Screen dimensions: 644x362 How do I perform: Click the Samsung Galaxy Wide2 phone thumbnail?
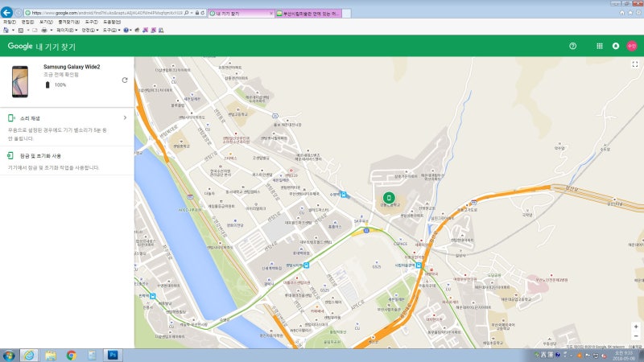tap(19, 81)
